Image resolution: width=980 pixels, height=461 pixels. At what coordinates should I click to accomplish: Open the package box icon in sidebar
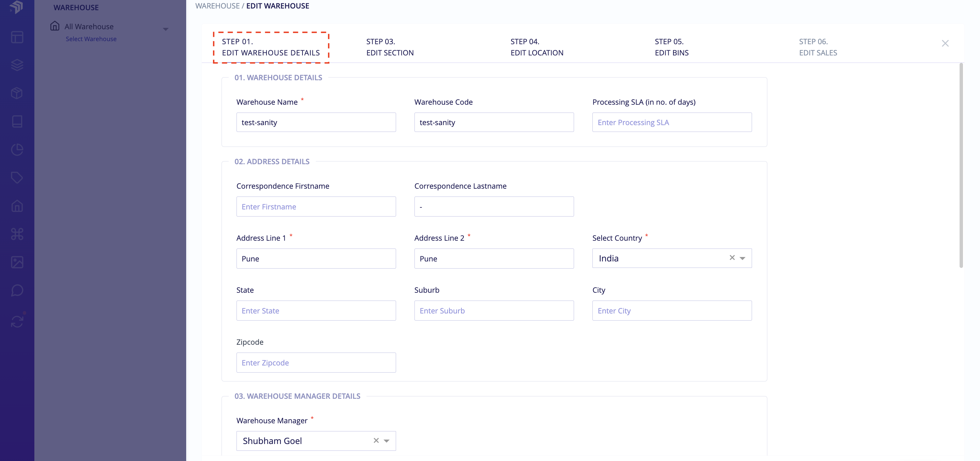coord(17,93)
